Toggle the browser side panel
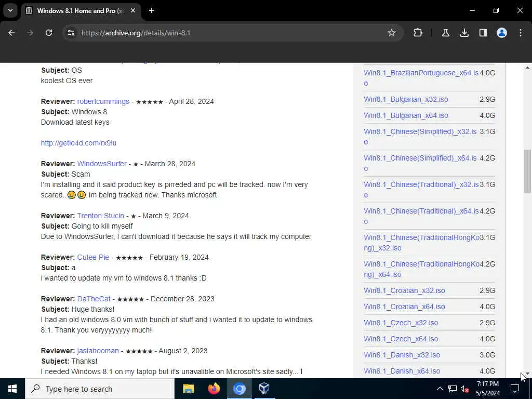The width and height of the screenshot is (532, 399). point(483,33)
